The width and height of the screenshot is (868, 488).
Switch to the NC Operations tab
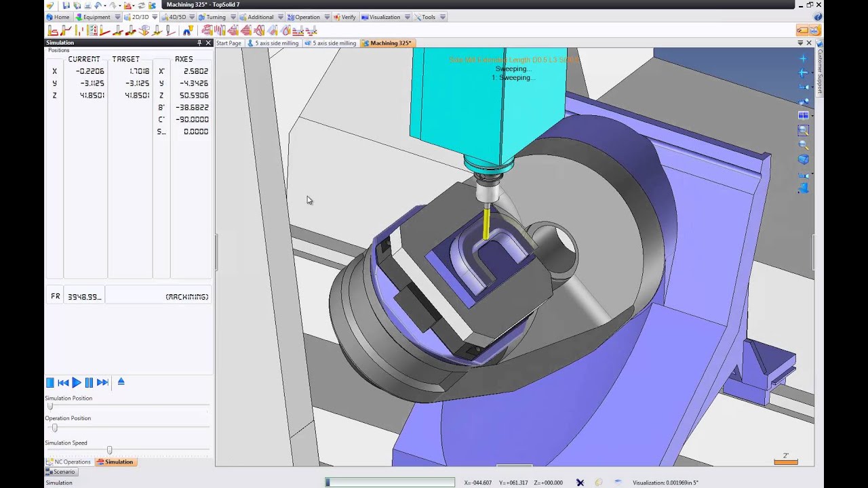(68, 462)
